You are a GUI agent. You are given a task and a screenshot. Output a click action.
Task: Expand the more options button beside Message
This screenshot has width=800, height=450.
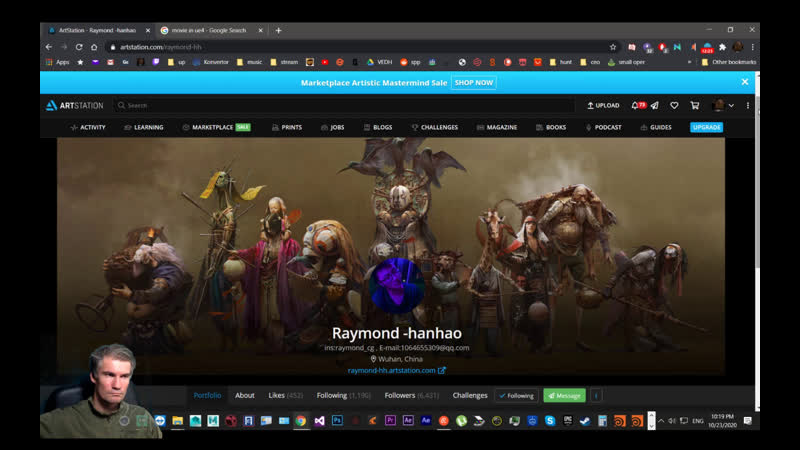point(596,395)
